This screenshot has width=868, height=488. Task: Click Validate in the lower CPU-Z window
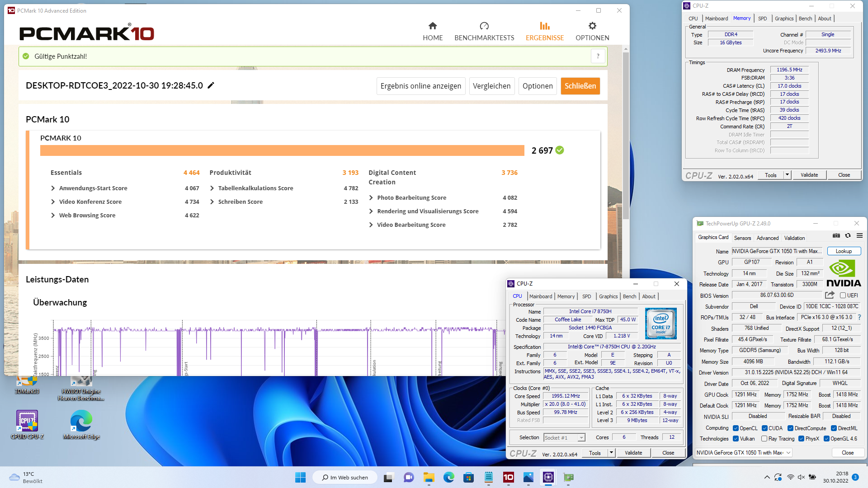pyautogui.click(x=633, y=453)
